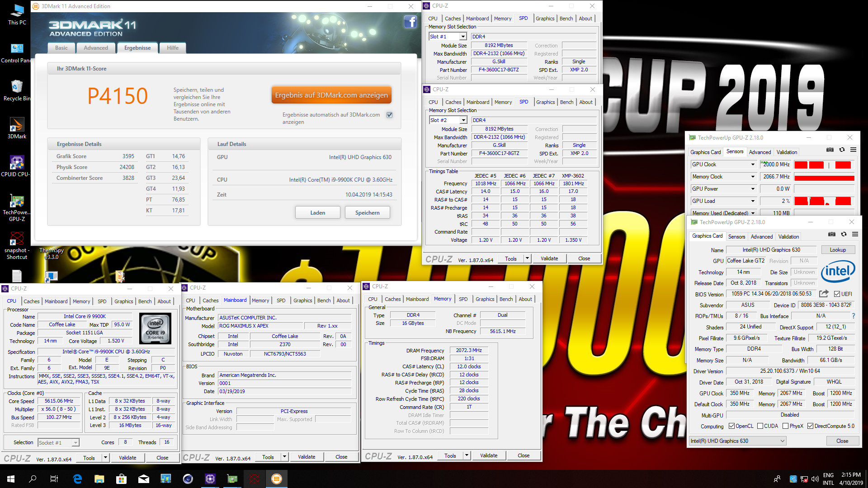Screen dimensions: 868x488
Task: Open the hamburger menu in GPU-Z Sensors window
Action: (853, 150)
